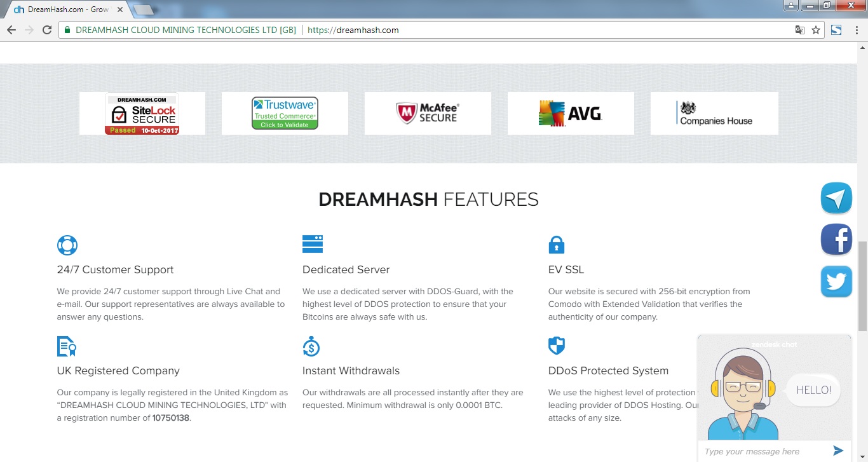Click the registration number 10750138
This screenshot has height=462, width=868.
(x=171, y=418)
